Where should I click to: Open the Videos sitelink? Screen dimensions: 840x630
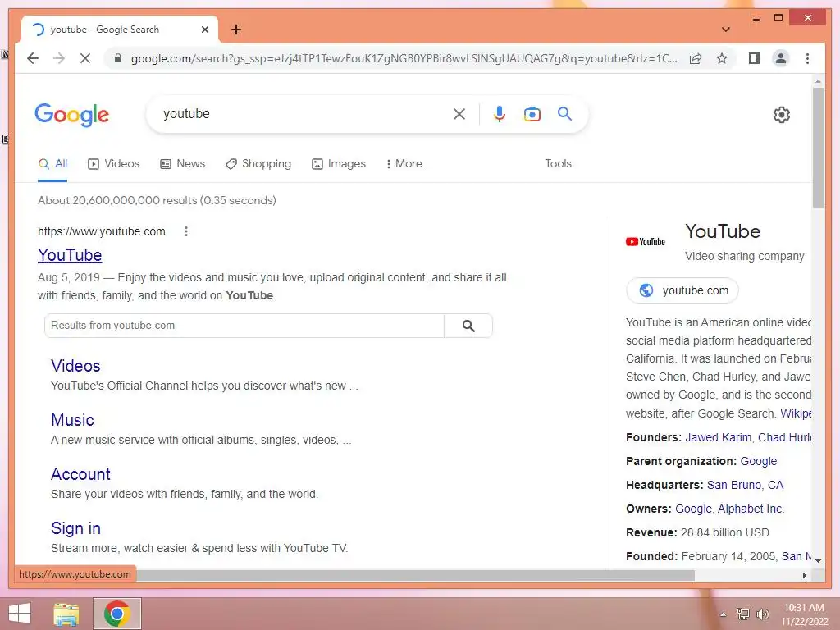point(75,366)
